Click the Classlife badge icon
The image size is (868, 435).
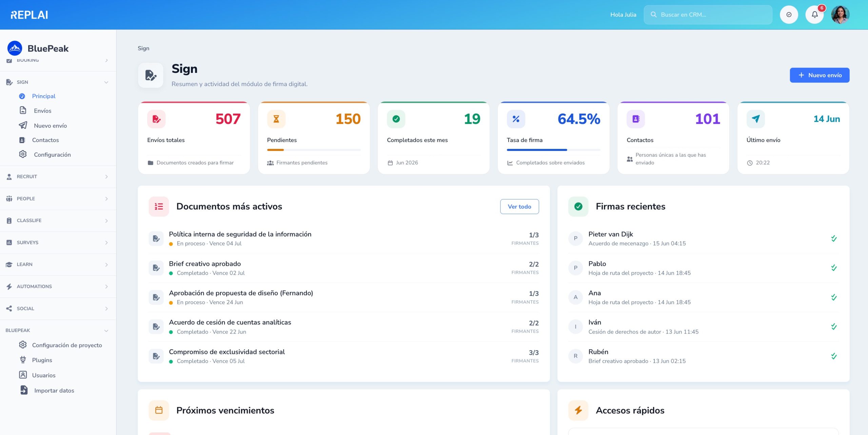click(9, 221)
